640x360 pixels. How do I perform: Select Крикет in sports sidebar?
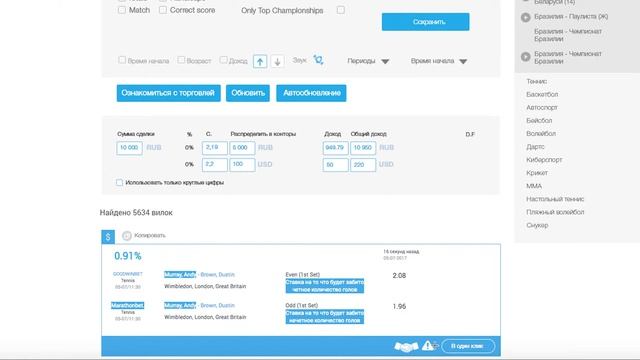(x=537, y=173)
